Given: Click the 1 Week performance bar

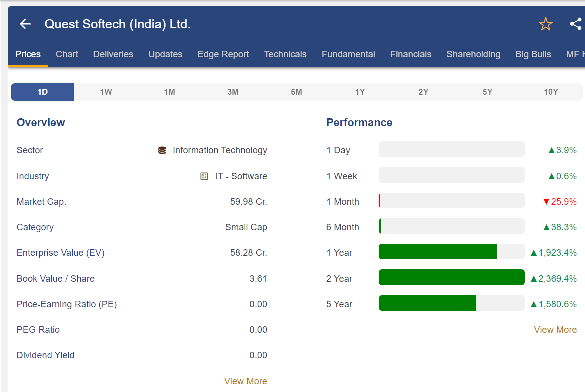Looking at the screenshot, I should 452,175.
